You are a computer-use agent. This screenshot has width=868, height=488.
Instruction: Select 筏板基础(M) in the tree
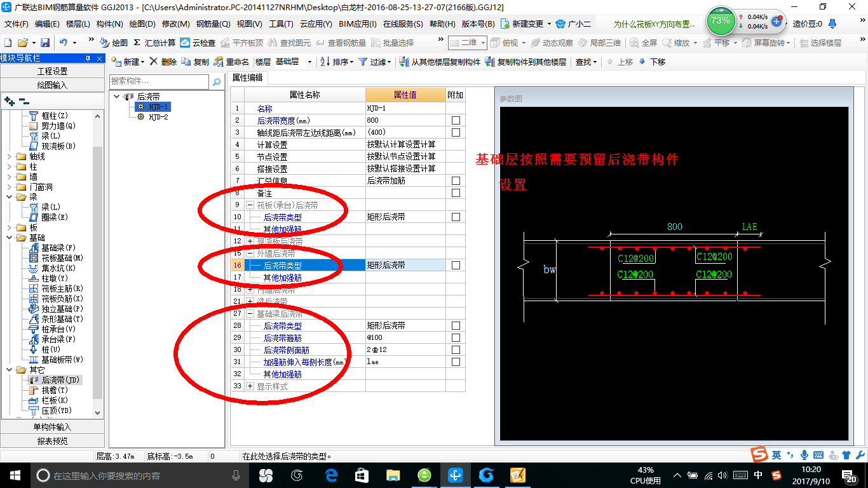click(56, 258)
